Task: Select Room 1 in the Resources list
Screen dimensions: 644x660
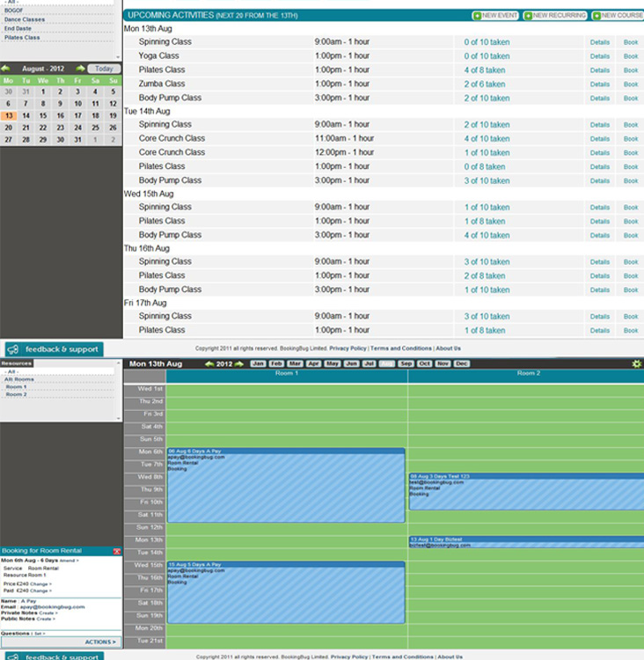Action: point(17,387)
